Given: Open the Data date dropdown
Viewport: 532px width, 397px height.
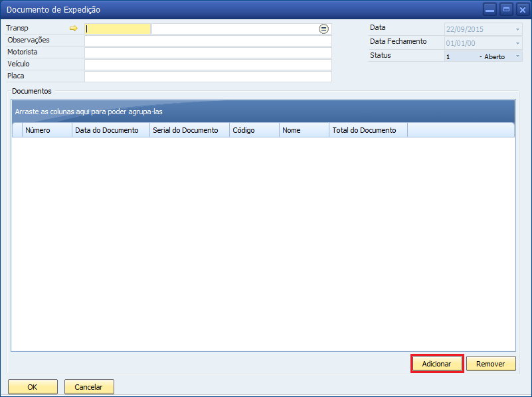Looking at the screenshot, I should click(x=517, y=29).
